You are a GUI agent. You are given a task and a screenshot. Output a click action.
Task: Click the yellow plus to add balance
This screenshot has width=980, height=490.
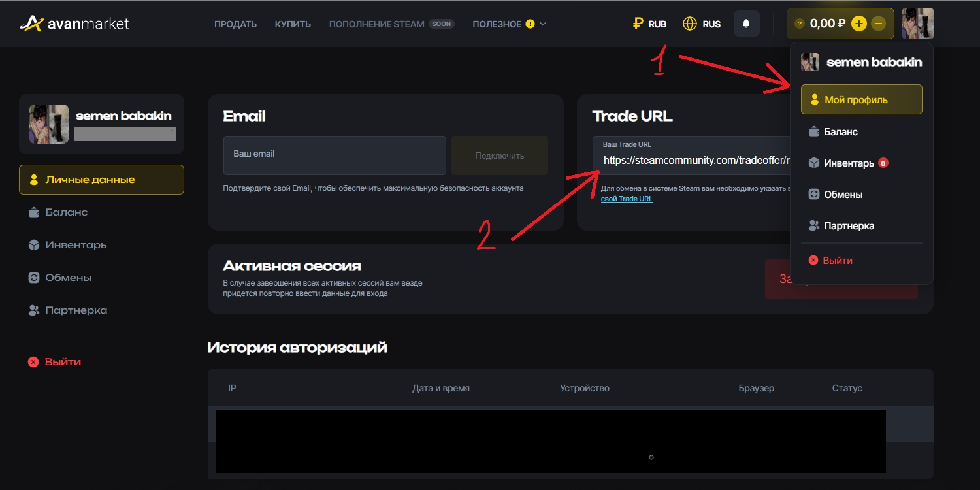click(859, 24)
